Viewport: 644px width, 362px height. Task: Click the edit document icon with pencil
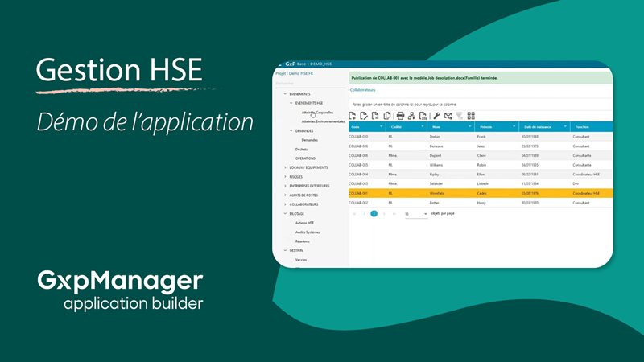pos(364,116)
